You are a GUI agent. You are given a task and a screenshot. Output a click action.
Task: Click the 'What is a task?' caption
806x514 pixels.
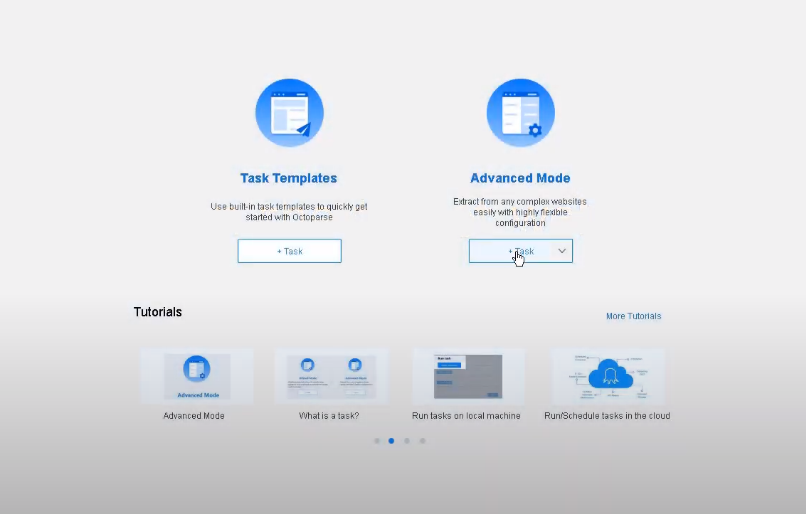click(x=329, y=416)
